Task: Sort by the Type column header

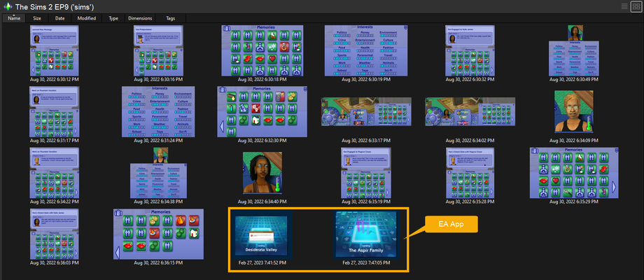Action: [114, 18]
